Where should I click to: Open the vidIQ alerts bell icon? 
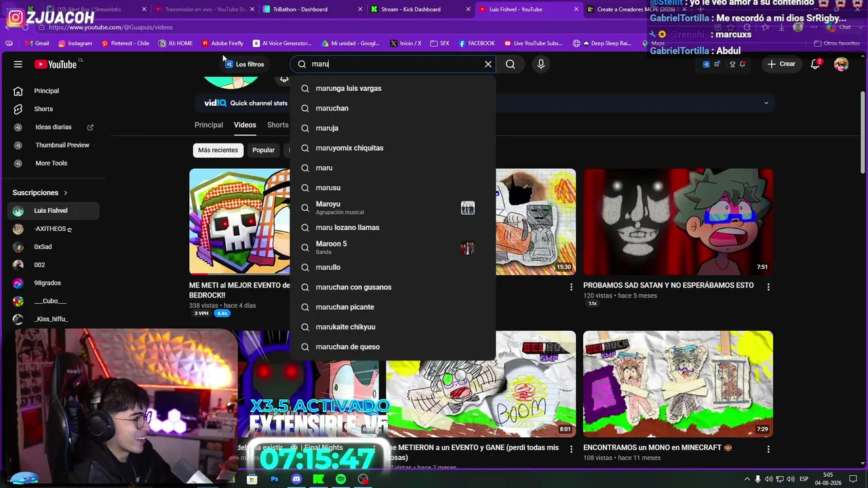point(743,64)
